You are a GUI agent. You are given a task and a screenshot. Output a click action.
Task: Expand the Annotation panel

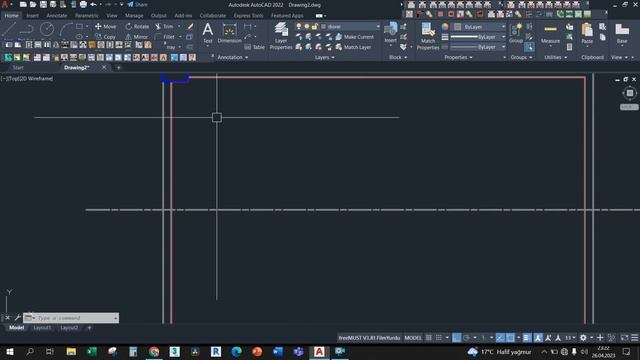233,58
